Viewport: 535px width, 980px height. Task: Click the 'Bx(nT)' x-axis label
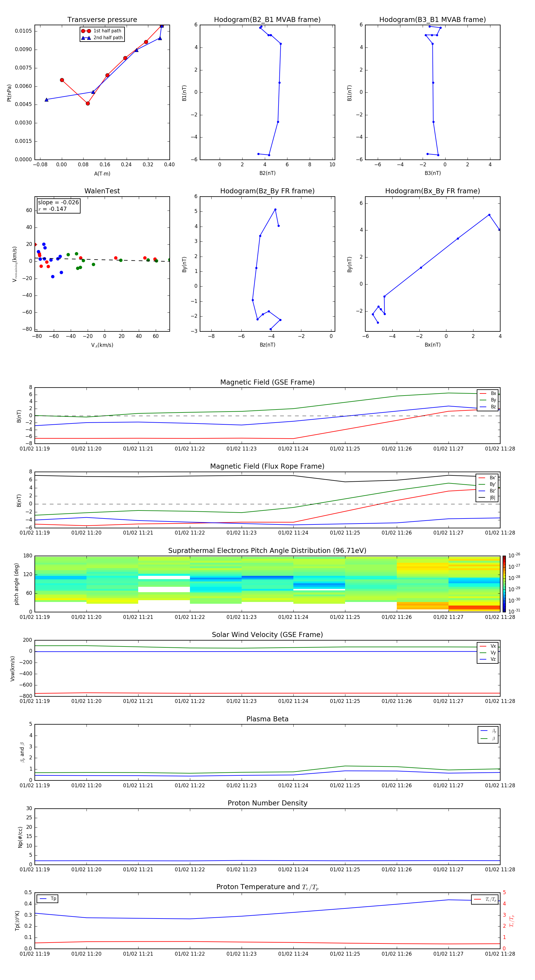click(432, 345)
